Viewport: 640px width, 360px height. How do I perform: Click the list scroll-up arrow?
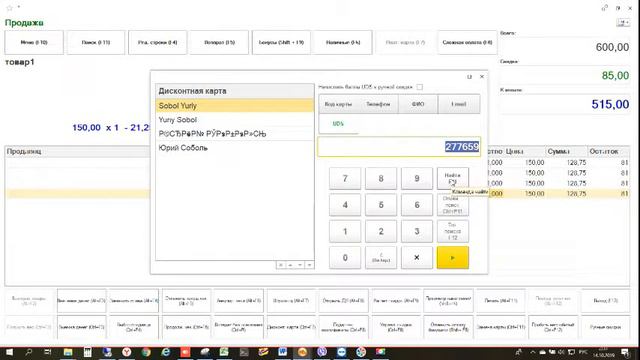click(290, 265)
